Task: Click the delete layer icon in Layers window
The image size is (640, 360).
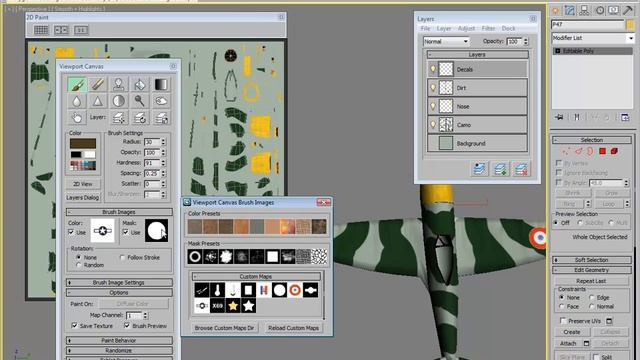Action: tap(521, 169)
